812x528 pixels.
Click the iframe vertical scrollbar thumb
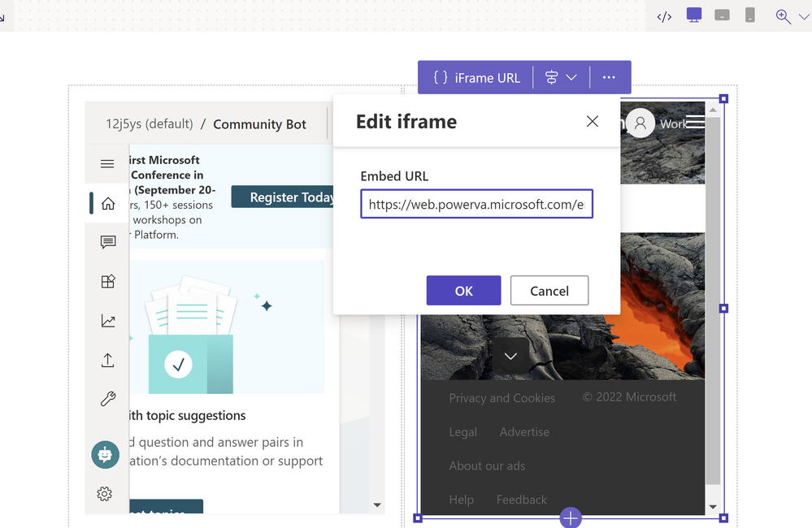click(x=713, y=301)
